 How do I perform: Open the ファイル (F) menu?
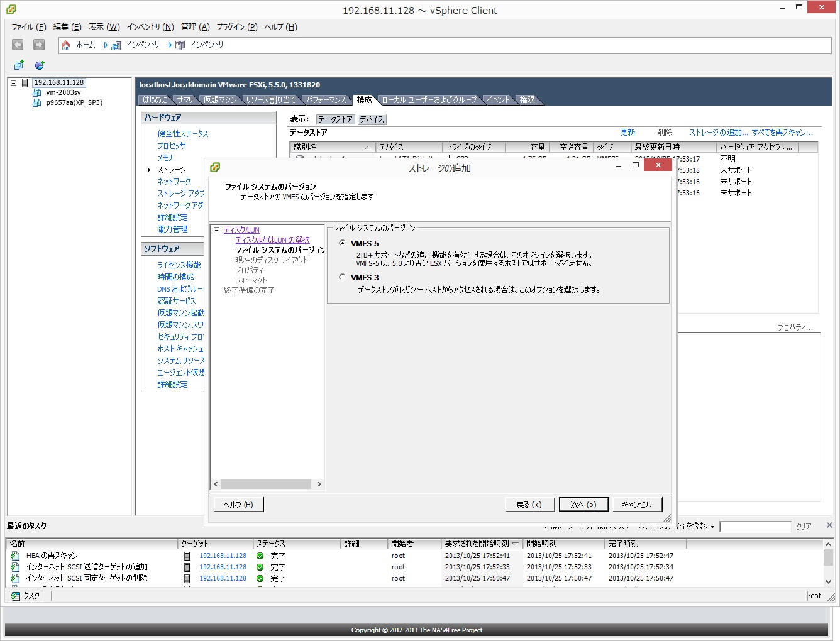(x=29, y=26)
